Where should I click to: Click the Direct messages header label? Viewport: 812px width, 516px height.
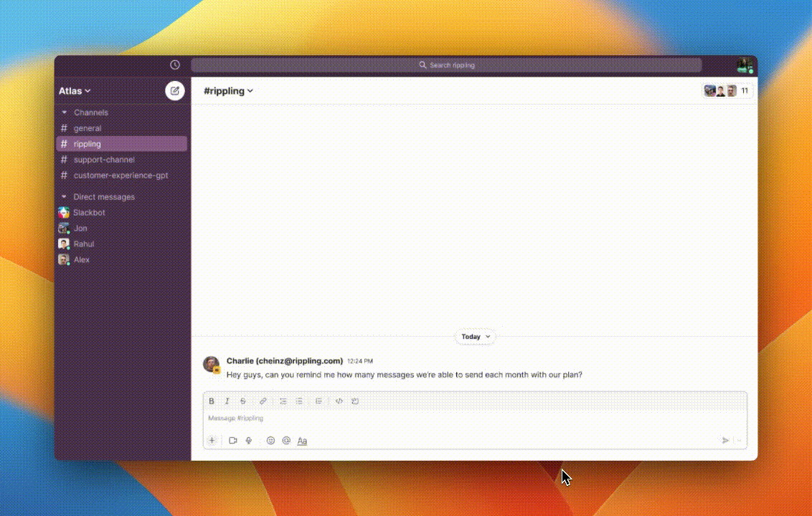tap(103, 196)
